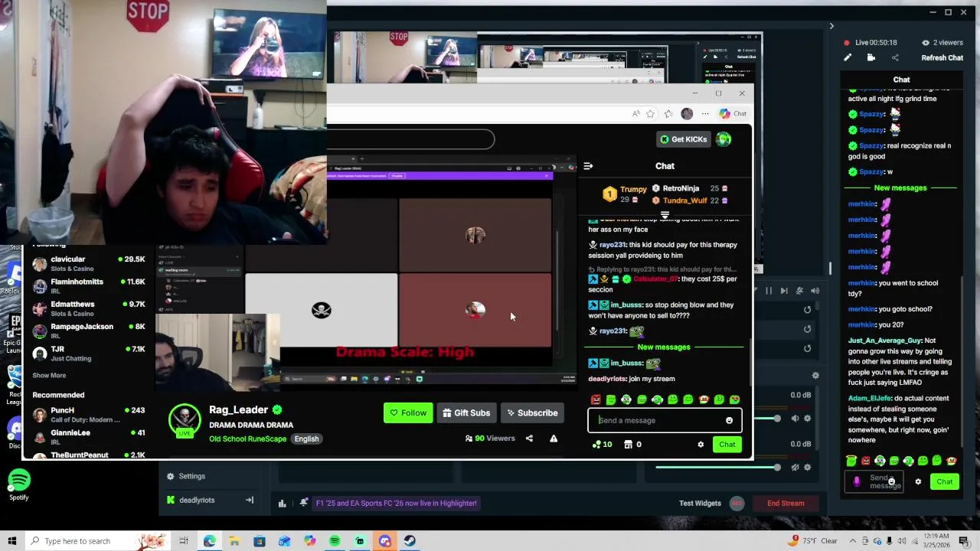Open the Spotify desktop shortcut
The image size is (980, 551).
19,485
